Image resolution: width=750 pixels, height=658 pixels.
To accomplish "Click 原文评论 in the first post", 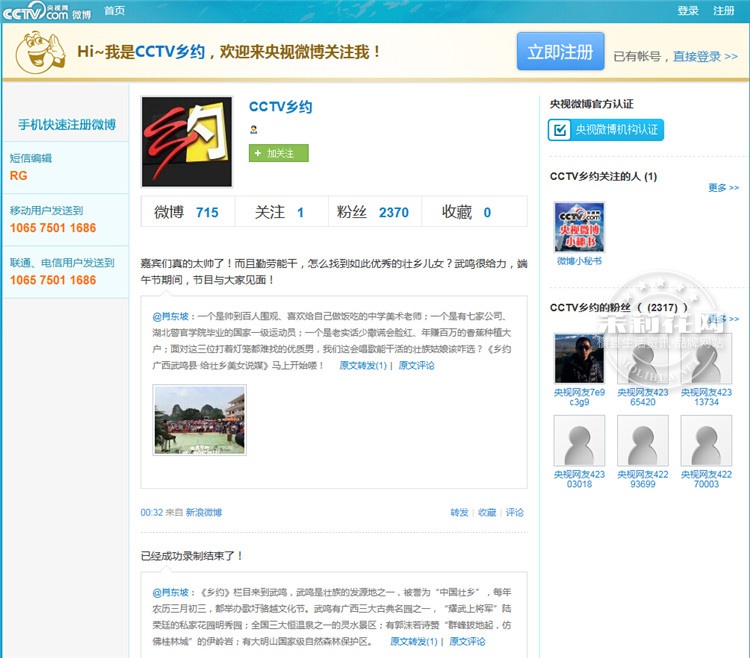I will (417, 365).
